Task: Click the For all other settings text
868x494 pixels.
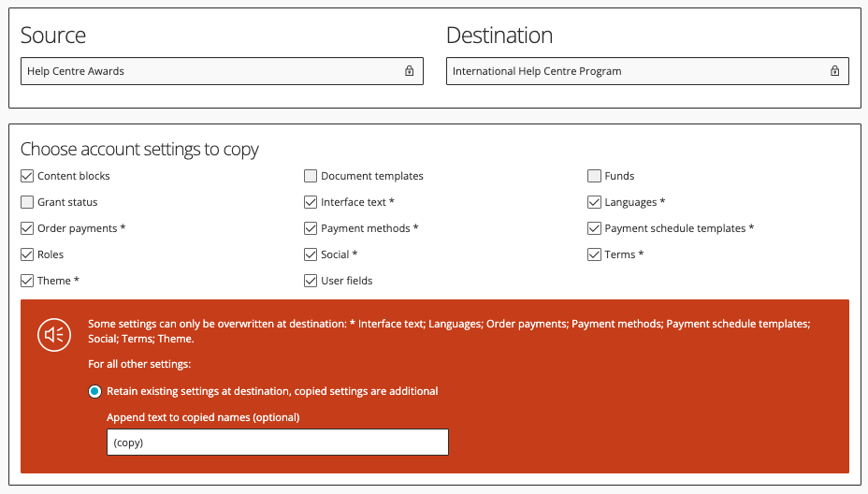Action: point(139,364)
